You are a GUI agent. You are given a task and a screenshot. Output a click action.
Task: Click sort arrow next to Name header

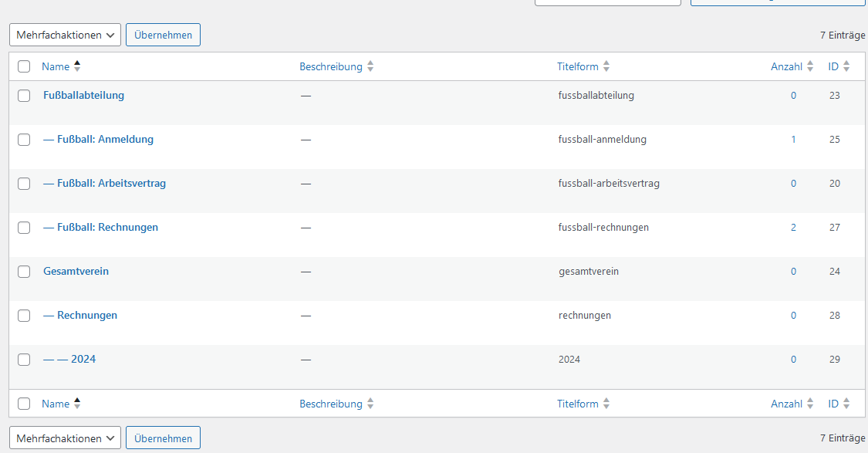pyautogui.click(x=77, y=66)
